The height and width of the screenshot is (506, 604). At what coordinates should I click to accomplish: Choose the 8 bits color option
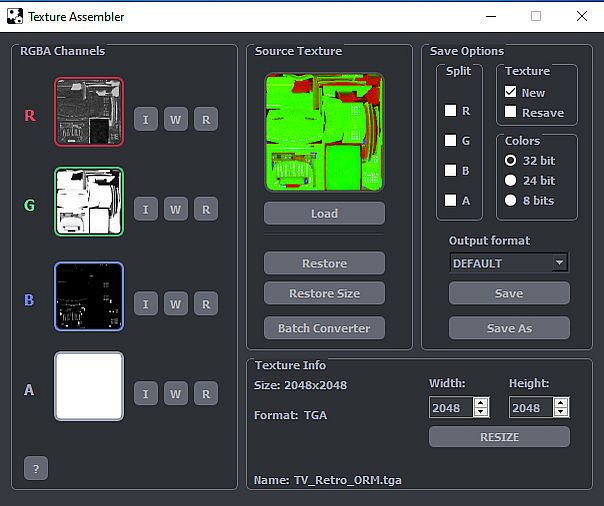pyautogui.click(x=511, y=200)
